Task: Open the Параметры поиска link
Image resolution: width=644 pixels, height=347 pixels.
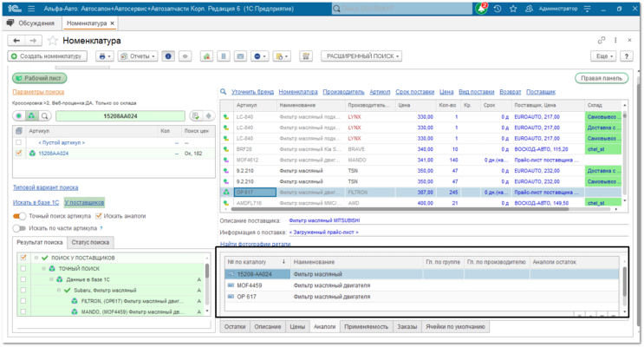Action: [38, 92]
